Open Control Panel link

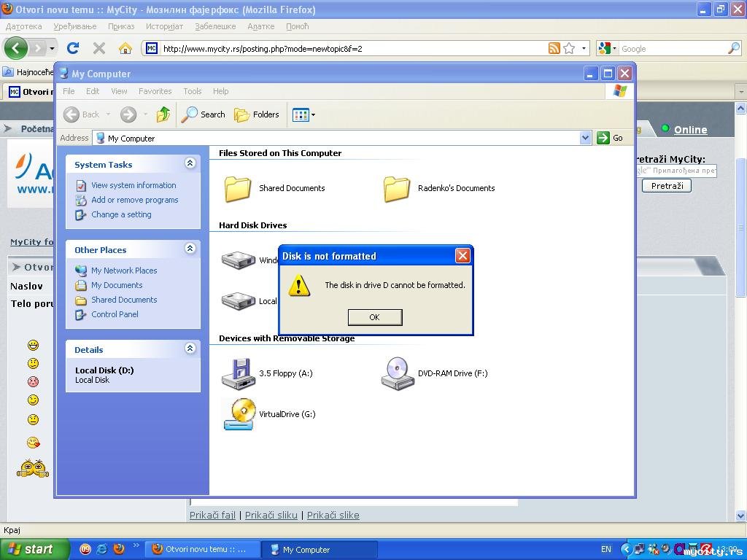click(x=115, y=314)
